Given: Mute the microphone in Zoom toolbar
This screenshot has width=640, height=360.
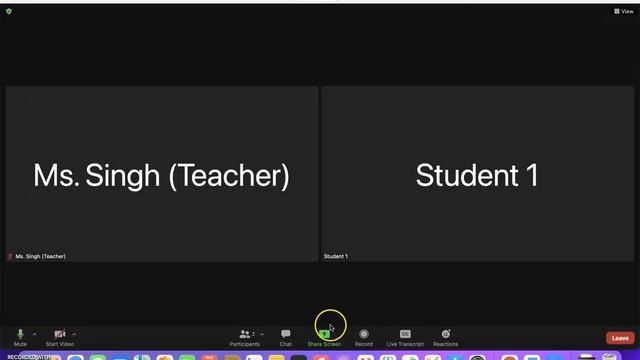Looking at the screenshot, I should click(20, 338).
